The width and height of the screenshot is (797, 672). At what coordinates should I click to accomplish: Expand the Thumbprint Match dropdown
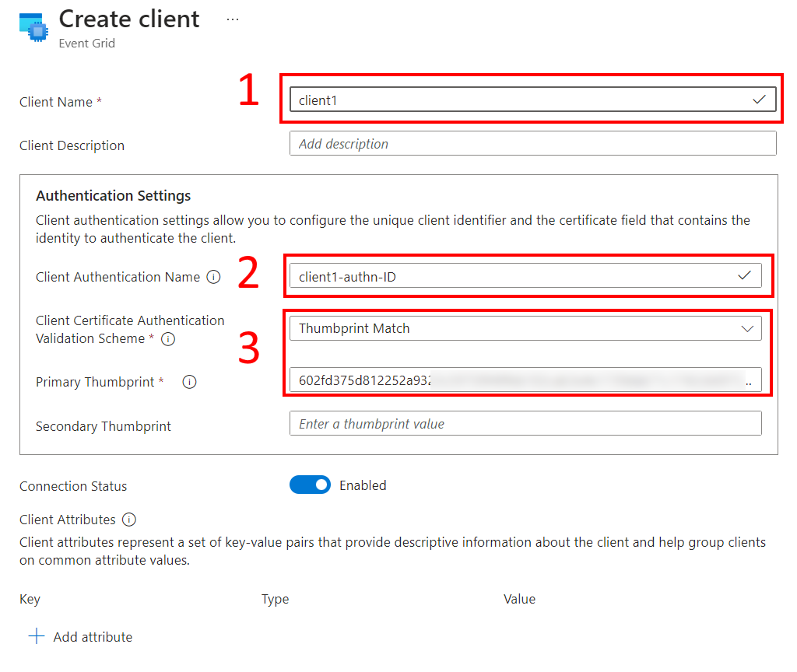point(525,328)
